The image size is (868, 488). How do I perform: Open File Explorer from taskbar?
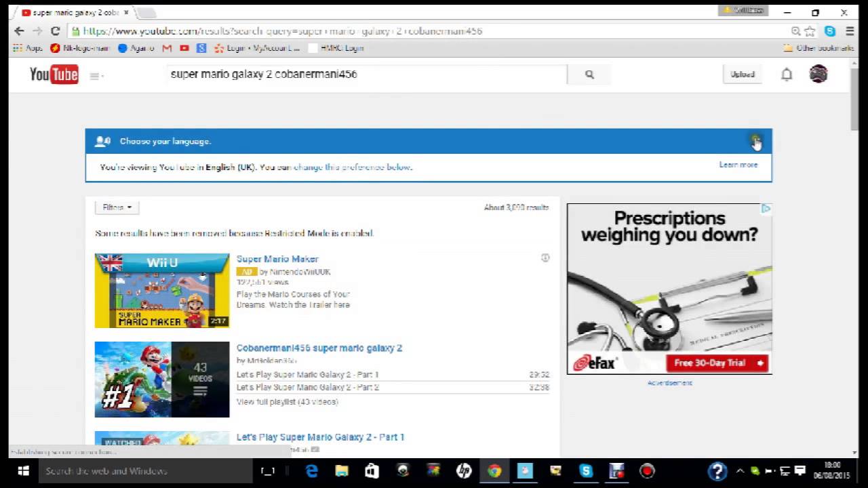pyautogui.click(x=342, y=471)
